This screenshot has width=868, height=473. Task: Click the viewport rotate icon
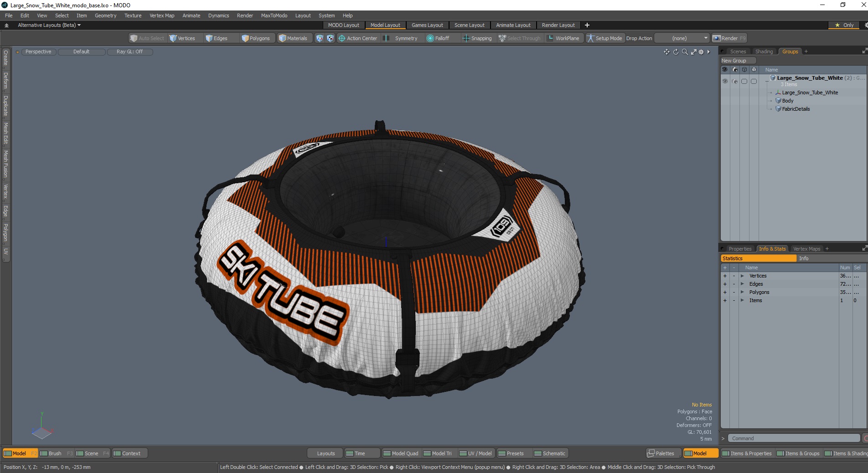[x=676, y=52]
